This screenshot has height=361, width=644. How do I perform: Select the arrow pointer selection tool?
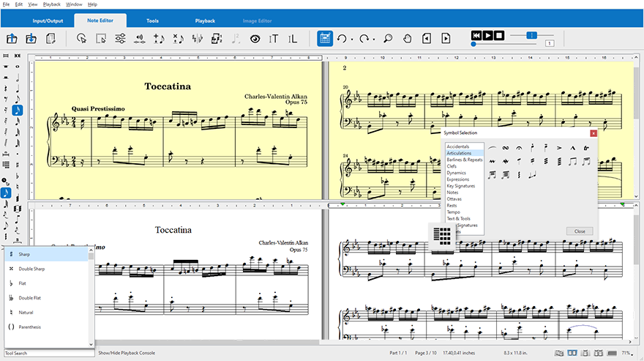pos(82,39)
